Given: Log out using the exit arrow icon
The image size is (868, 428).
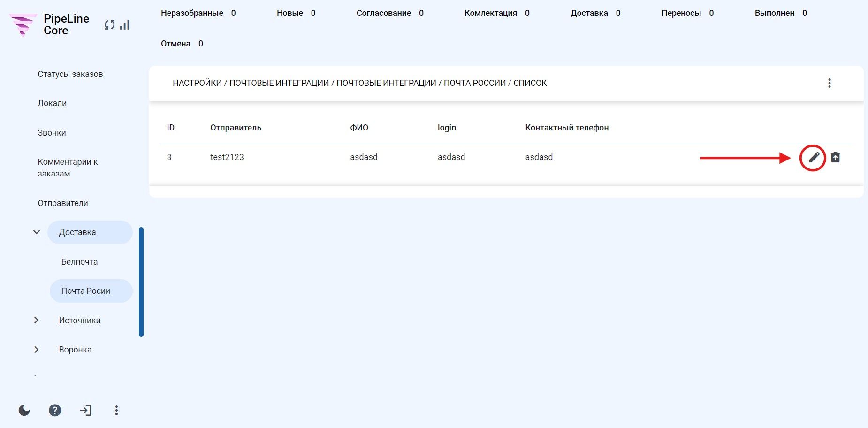Looking at the screenshot, I should [x=85, y=411].
